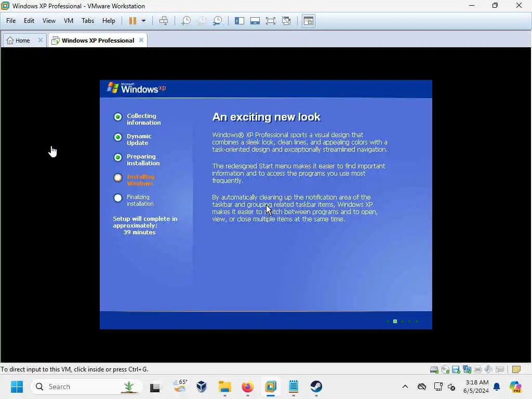Click the 'Dynamic Update' setup step
The image size is (532, 399).
click(x=132, y=139)
